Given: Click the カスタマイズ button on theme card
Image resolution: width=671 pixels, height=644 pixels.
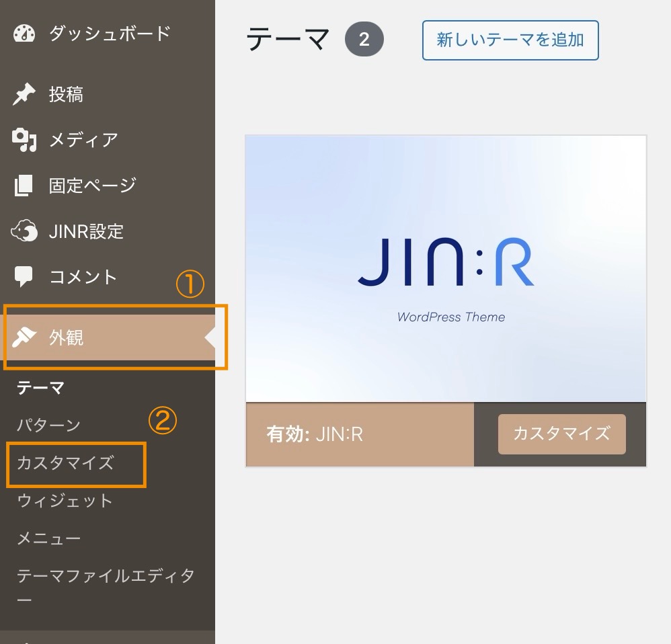Looking at the screenshot, I should click(562, 434).
